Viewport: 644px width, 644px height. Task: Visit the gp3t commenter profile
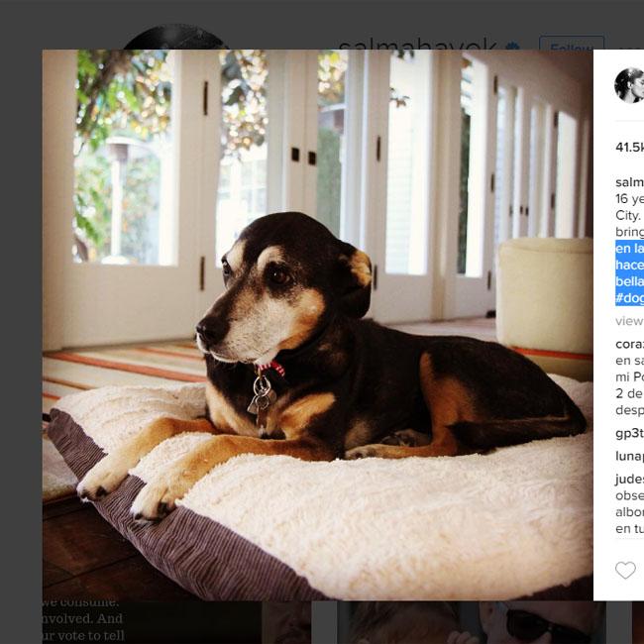pos(629,433)
